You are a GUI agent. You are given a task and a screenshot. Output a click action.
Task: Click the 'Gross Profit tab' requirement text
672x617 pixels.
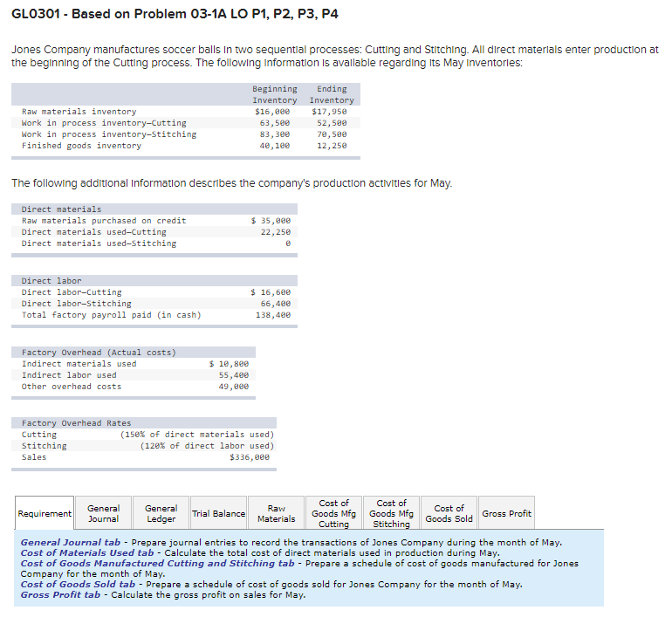pos(60,595)
